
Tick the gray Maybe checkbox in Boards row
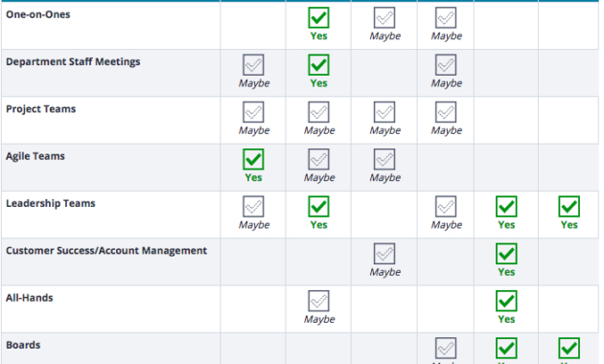tap(446, 349)
